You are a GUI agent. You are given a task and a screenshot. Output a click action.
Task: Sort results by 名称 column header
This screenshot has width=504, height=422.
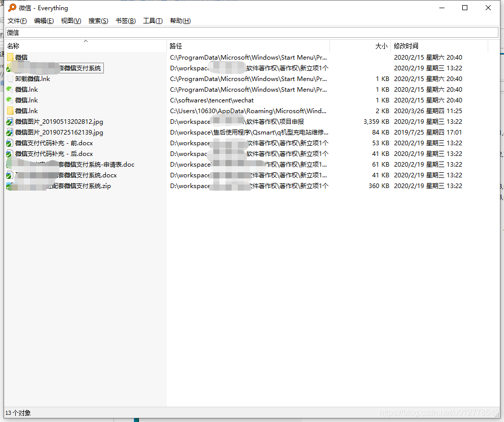tap(86, 46)
